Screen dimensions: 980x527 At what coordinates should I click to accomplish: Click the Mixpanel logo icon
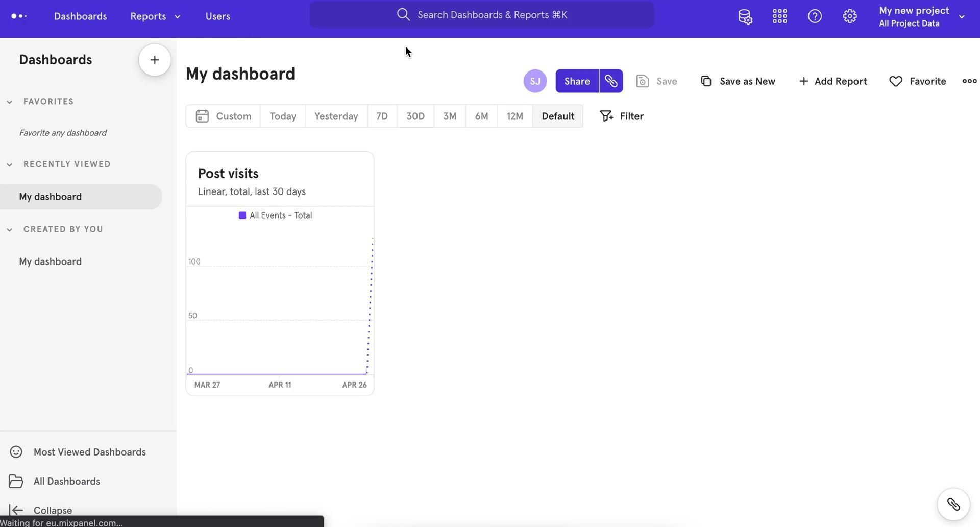point(19,16)
